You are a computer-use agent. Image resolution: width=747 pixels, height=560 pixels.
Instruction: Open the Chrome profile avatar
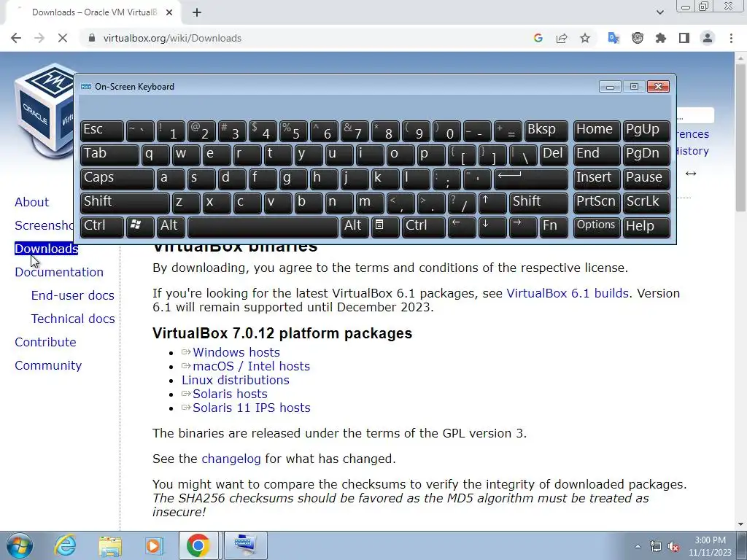click(708, 38)
